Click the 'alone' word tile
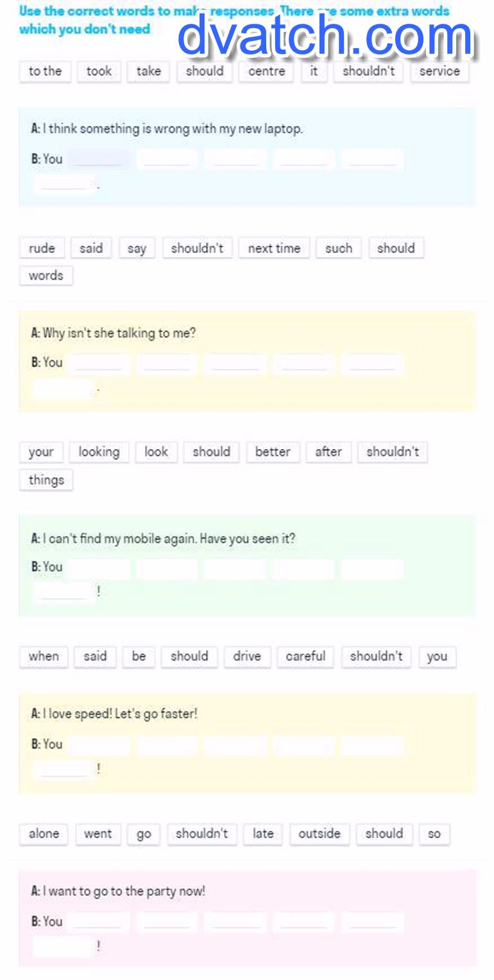494x980 pixels. pos(44,834)
